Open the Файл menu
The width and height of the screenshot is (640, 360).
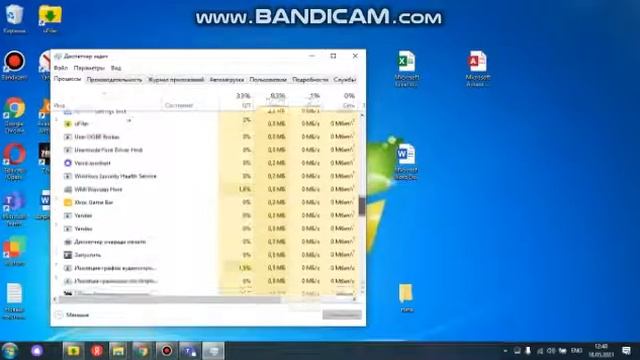point(61,68)
